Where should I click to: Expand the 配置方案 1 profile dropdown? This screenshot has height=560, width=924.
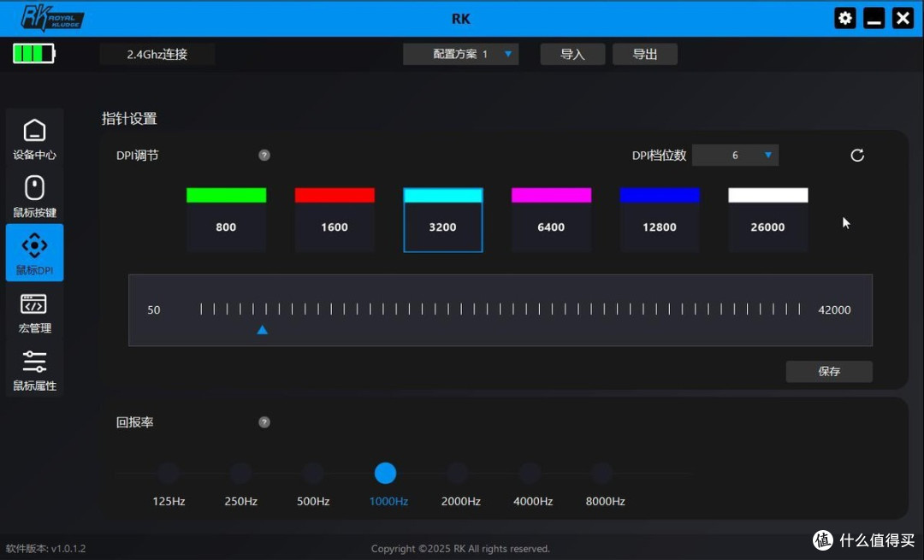(x=461, y=54)
